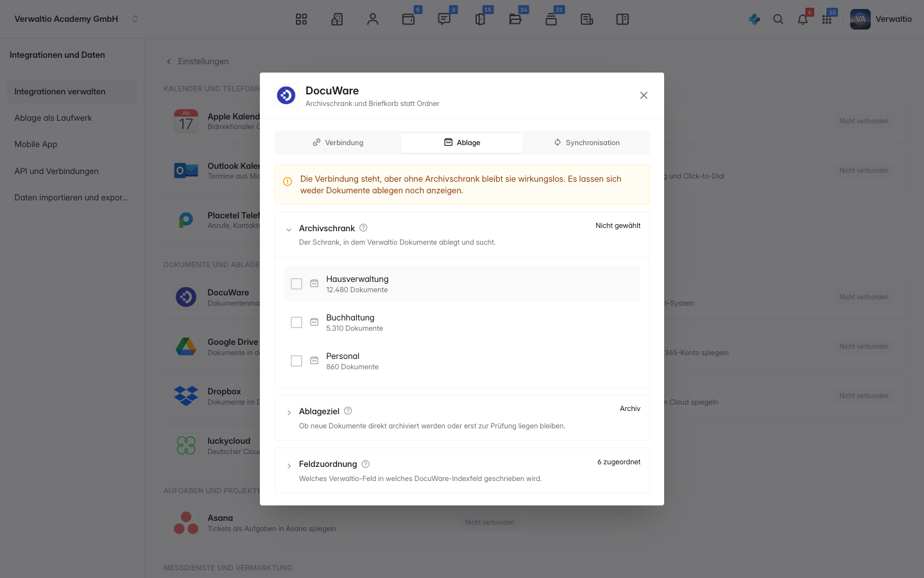Viewport: 924px width, 578px height.
Task: Open the apps grid icon with badge 12
Action: point(827,19)
